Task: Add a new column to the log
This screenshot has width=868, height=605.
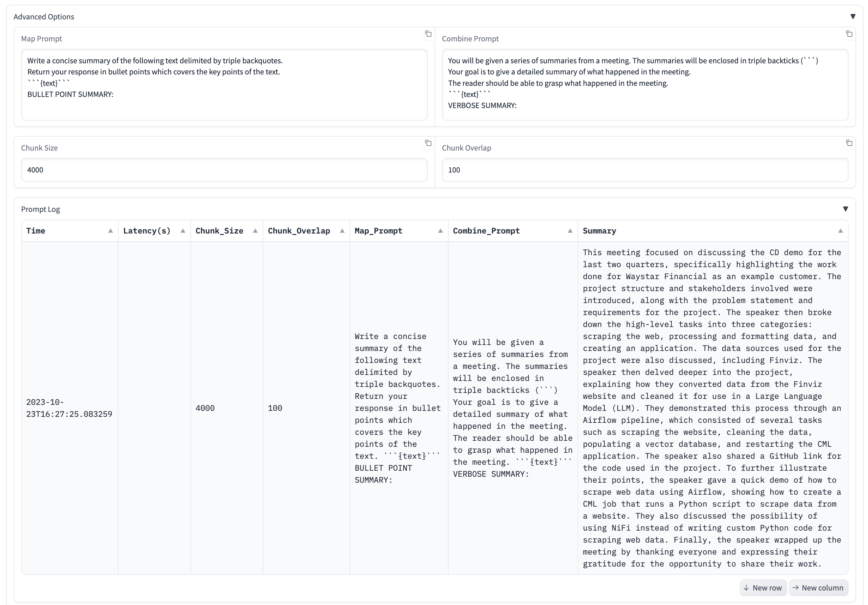Action: tap(818, 588)
